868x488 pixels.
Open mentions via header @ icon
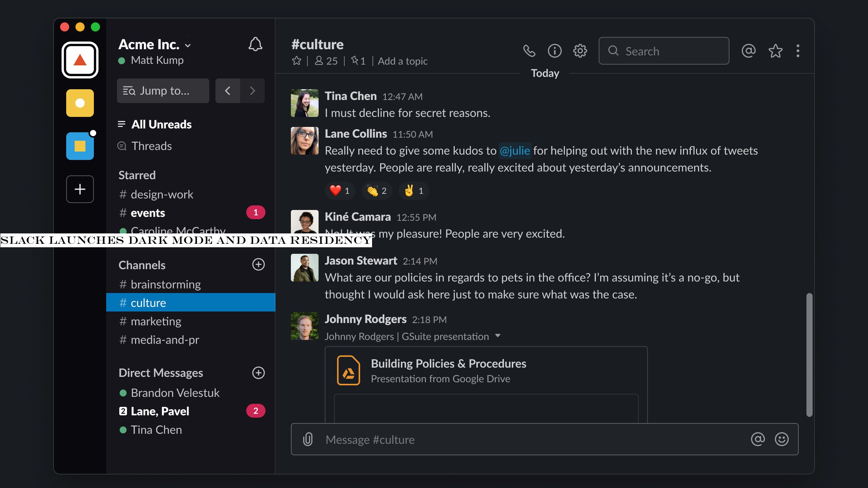749,51
